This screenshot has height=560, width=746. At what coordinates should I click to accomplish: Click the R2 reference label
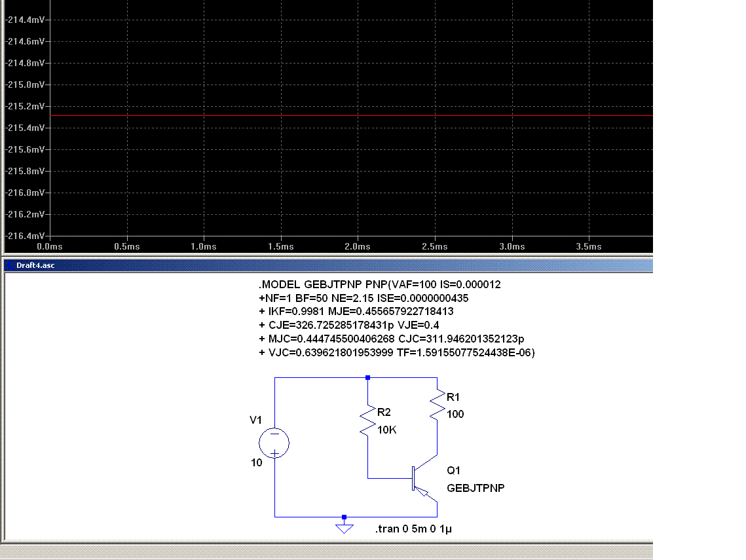(x=384, y=412)
